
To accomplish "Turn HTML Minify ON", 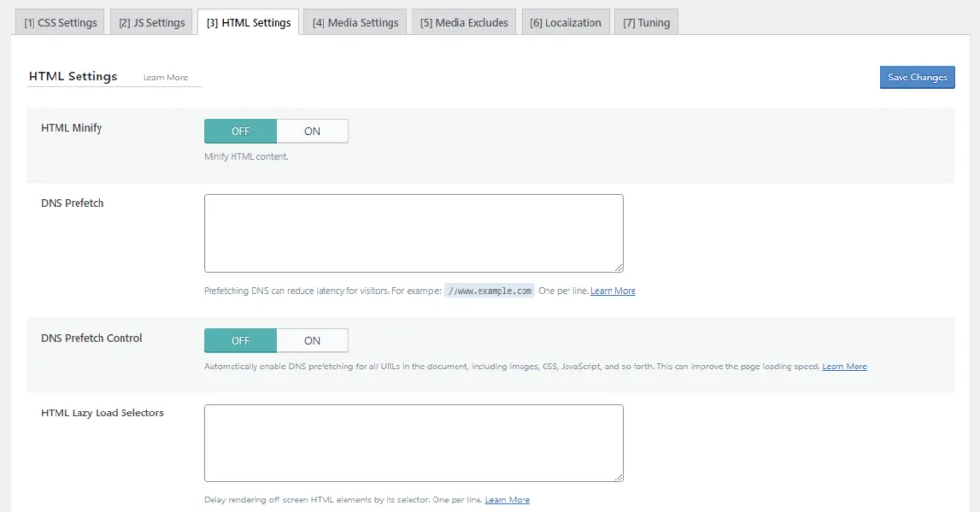I will (x=312, y=131).
